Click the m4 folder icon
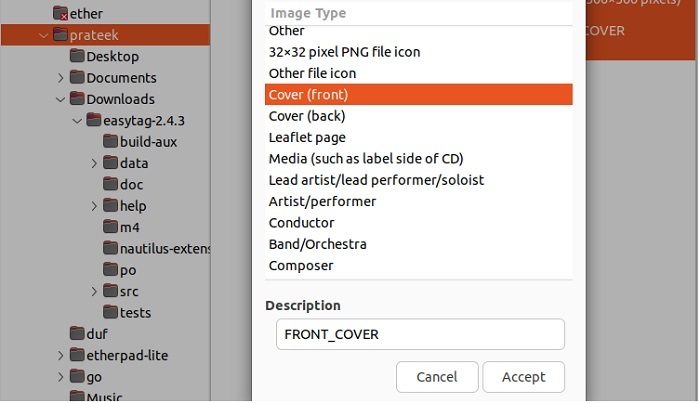Viewport: 700px width, 403px height. [110, 228]
